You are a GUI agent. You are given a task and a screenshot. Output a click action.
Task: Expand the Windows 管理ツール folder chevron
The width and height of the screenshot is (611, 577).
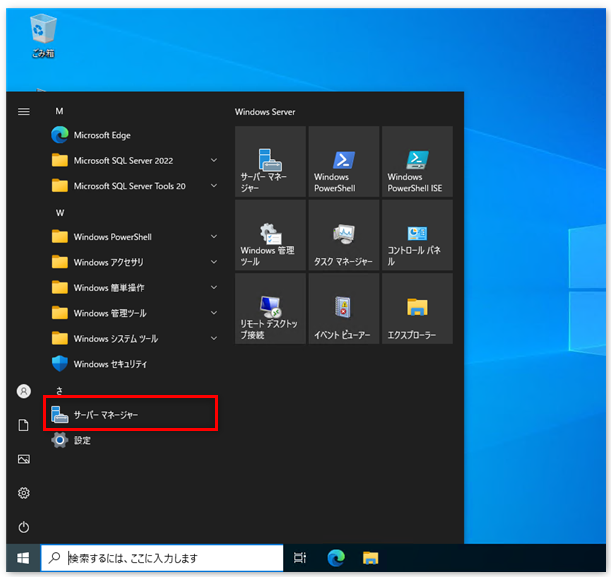pyautogui.click(x=214, y=312)
